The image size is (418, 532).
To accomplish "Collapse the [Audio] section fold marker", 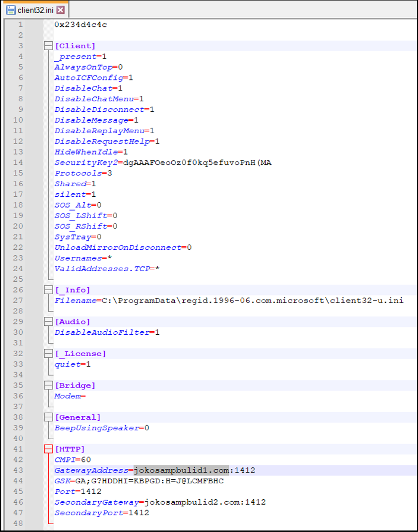I will [x=48, y=322].
